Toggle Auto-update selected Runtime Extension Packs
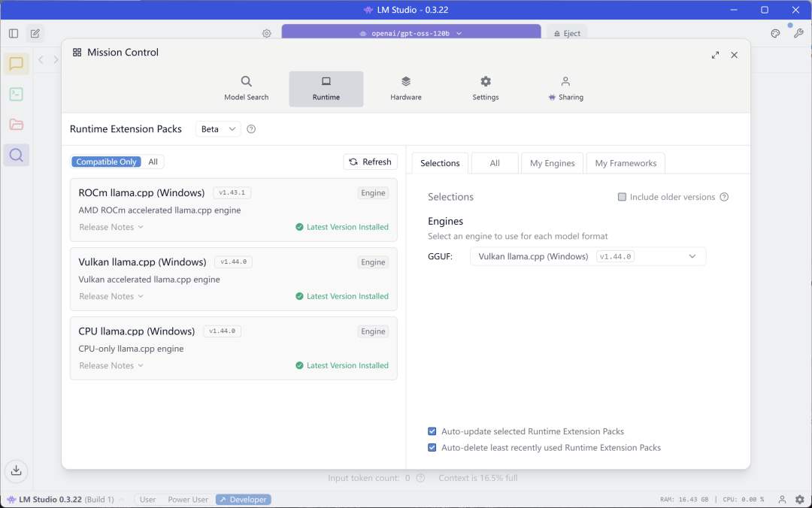 tap(432, 431)
